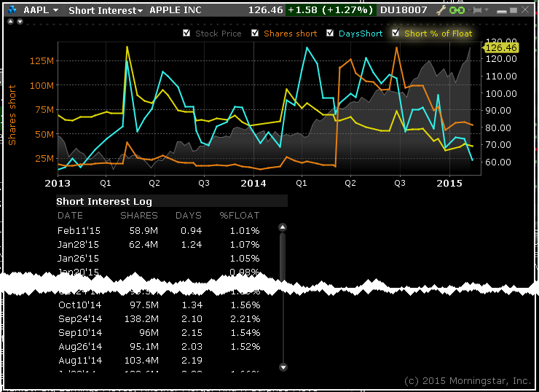This screenshot has width=539, height=392.
Task: Click the small down arrow below title bar
Action: 20,22
